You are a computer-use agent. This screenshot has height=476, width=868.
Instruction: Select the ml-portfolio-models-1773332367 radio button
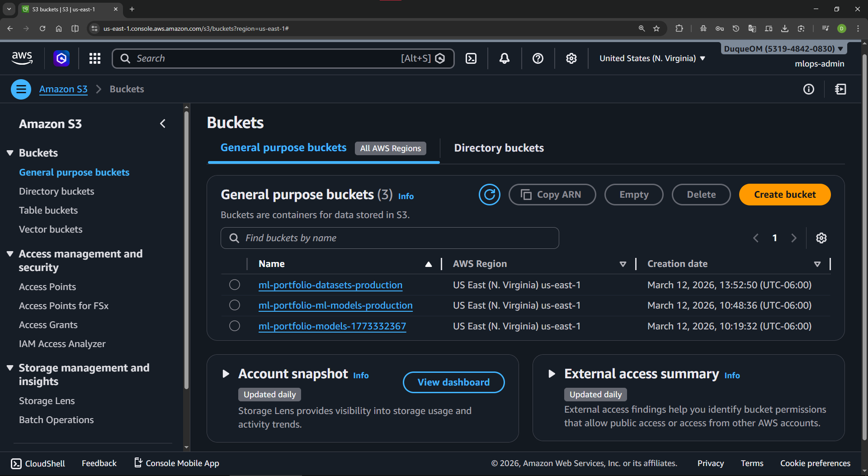click(235, 326)
